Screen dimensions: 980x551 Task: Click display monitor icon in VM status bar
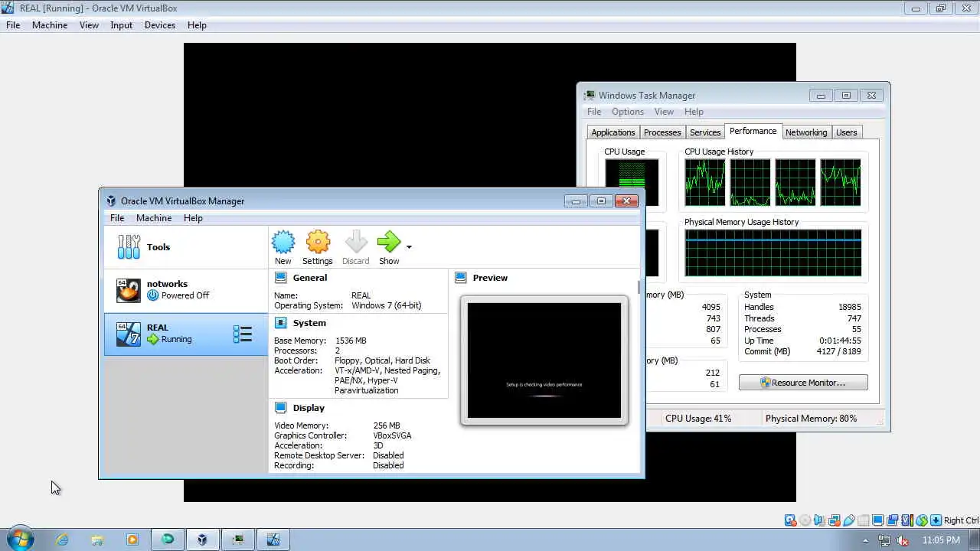[878, 520]
